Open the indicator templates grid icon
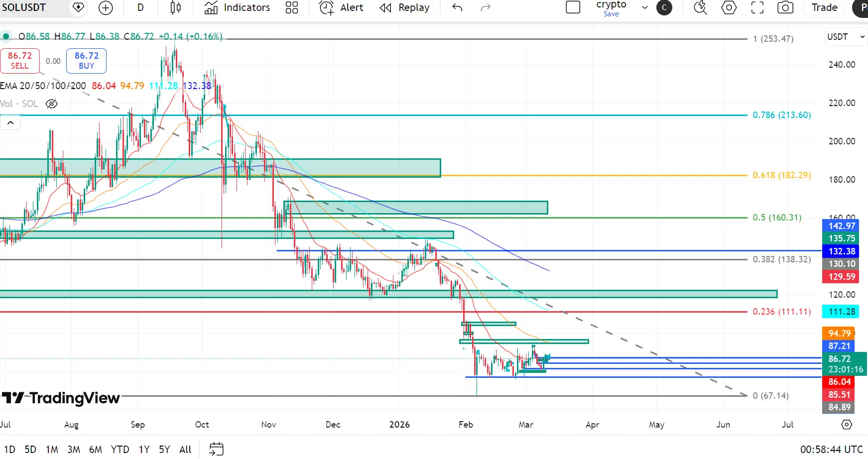Image resolution: width=868 pixels, height=459 pixels. click(292, 7)
